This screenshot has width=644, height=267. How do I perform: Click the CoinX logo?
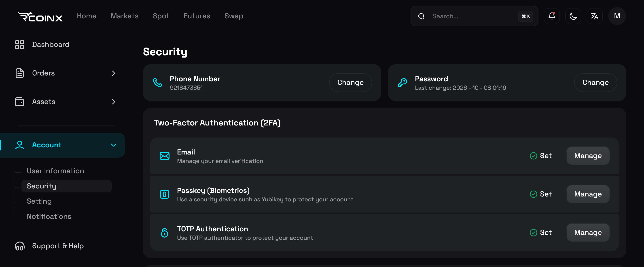point(40,17)
